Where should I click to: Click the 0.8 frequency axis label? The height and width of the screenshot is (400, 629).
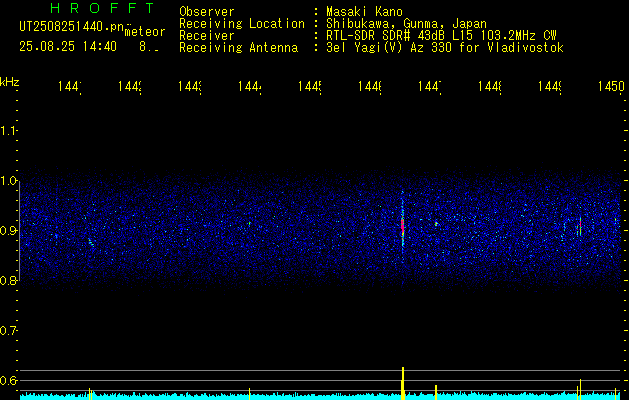(8, 280)
